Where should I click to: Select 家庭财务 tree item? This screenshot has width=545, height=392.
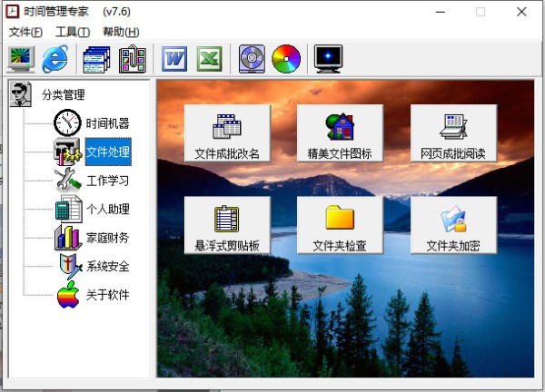pyautogui.click(x=107, y=238)
